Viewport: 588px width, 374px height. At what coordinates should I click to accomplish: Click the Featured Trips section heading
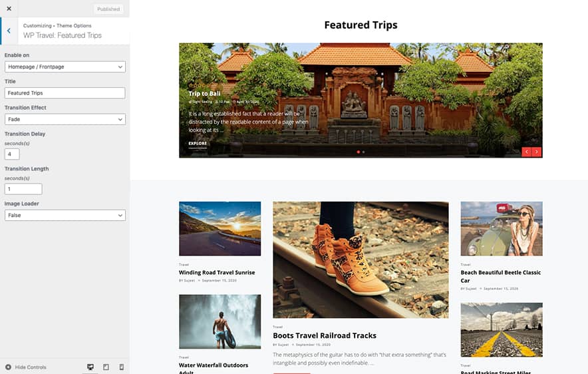[x=361, y=25]
